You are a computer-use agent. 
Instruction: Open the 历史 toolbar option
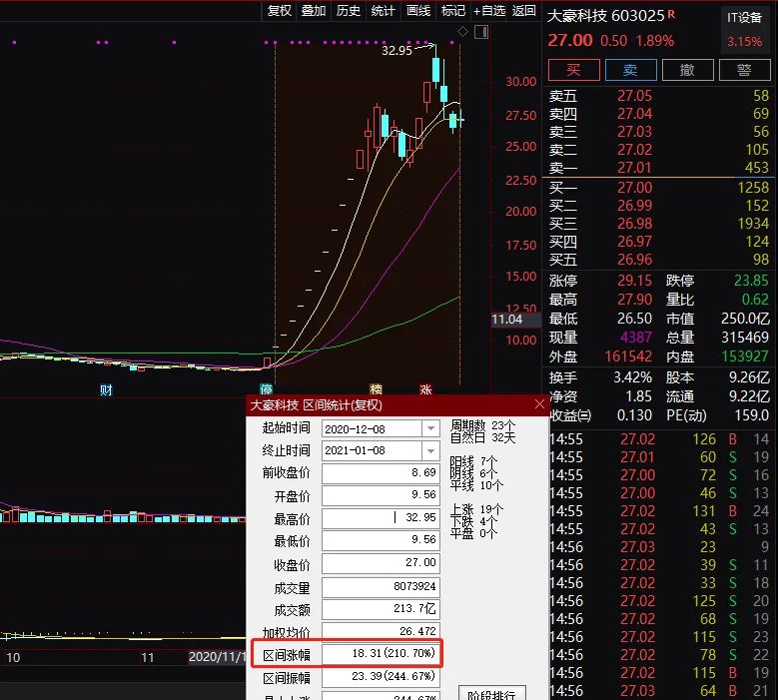[348, 10]
